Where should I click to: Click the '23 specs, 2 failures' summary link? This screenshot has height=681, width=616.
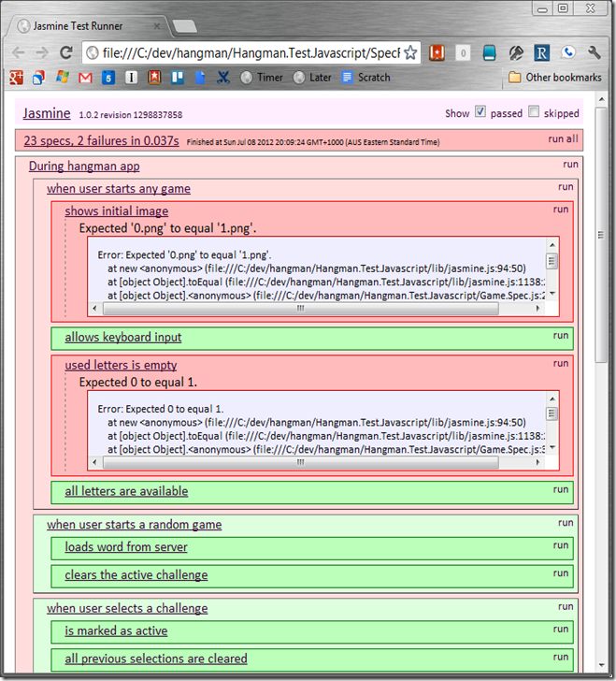pyautogui.click(x=100, y=141)
